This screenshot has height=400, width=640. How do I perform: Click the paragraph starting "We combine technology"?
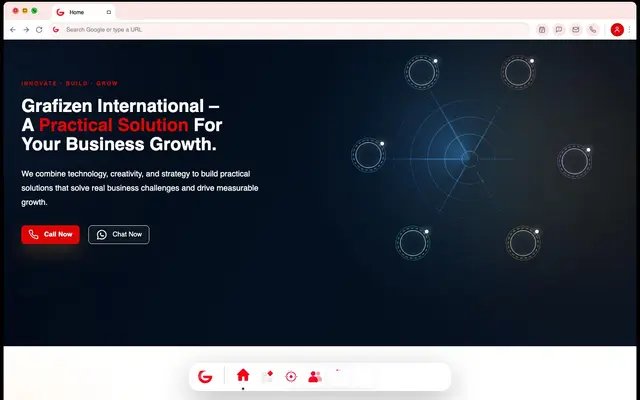tap(140, 188)
